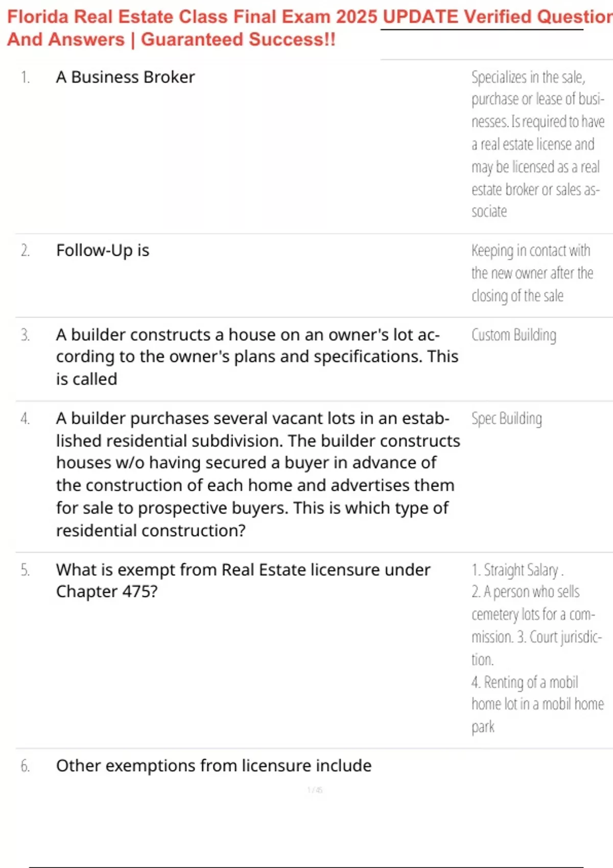This screenshot has width=613, height=868.
Task: Click the "And Answers | Guaranteed Success!!" heading line
Action: [x=171, y=39]
